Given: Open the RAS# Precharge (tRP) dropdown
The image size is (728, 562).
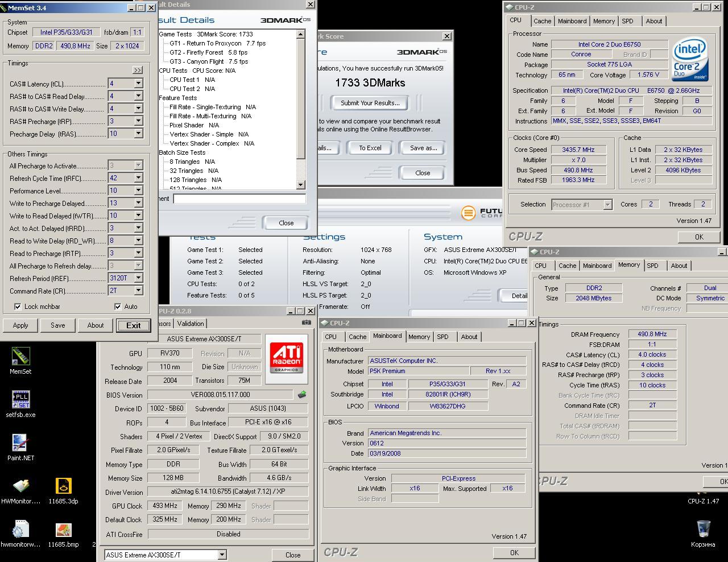Looking at the screenshot, I should (x=138, y=121).
